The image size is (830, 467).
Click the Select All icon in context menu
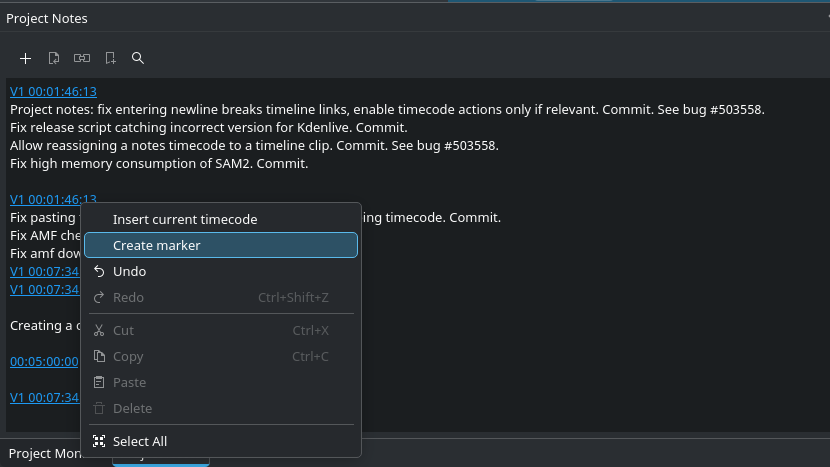pyautogui.click(x=99, y=441)
